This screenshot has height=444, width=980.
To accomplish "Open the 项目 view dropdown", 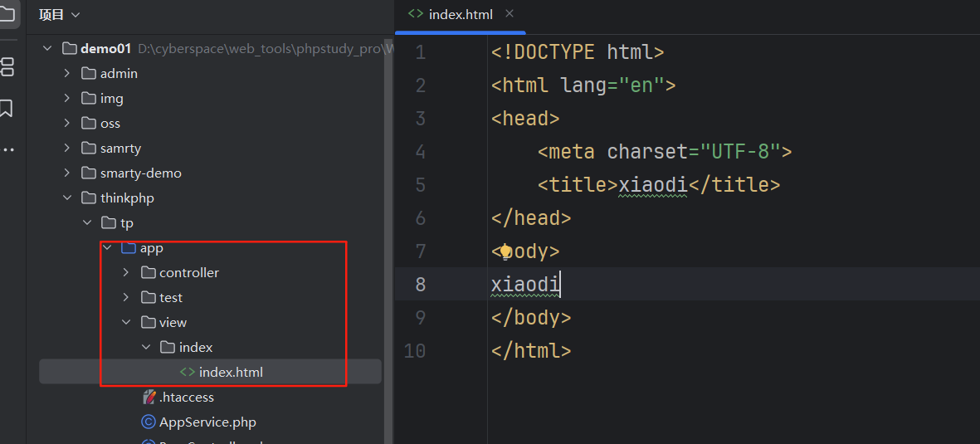I will pyautogui.click(x=60, y=14).
